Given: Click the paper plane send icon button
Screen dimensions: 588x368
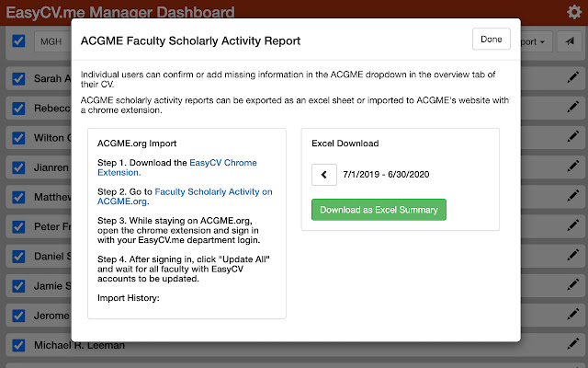Looking at the screenshot, I should pos(570,41).
